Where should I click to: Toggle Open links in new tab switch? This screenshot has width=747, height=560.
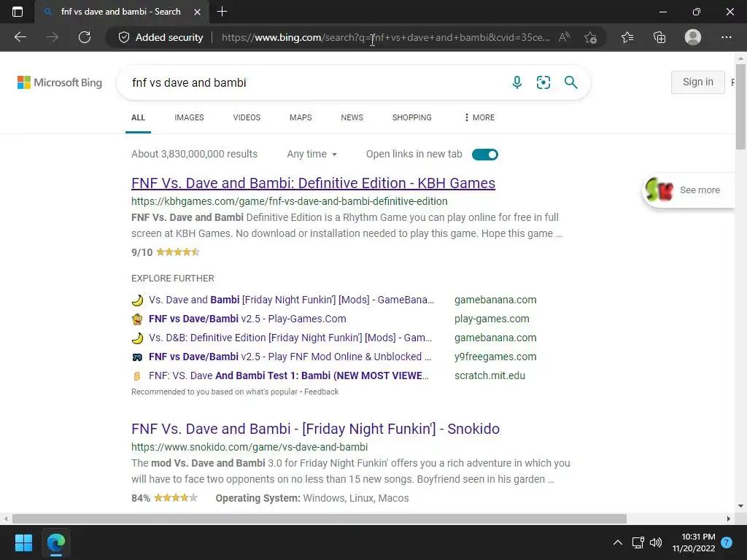(485, 155)
